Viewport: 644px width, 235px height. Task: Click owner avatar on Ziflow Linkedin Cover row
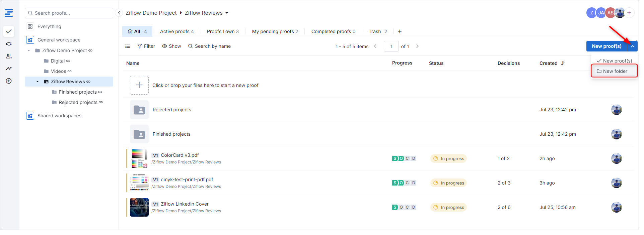pos(617,207)
